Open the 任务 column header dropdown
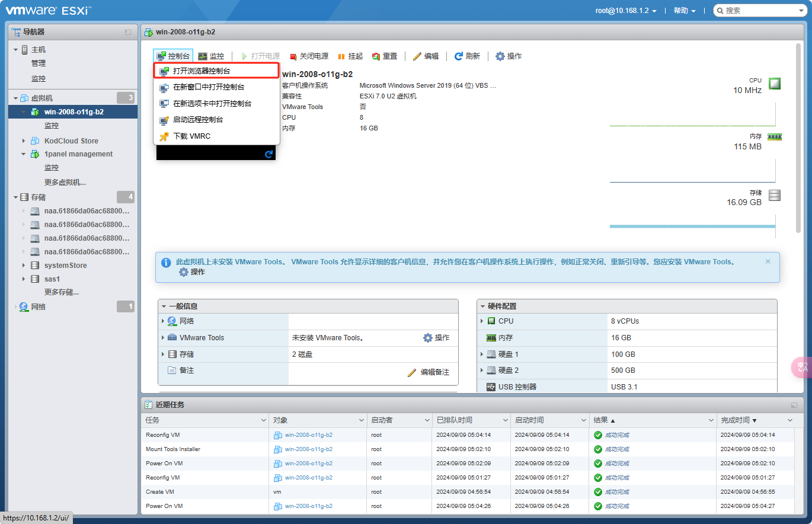This screenshot has width=812, height=524. click(x=264, y=420)
